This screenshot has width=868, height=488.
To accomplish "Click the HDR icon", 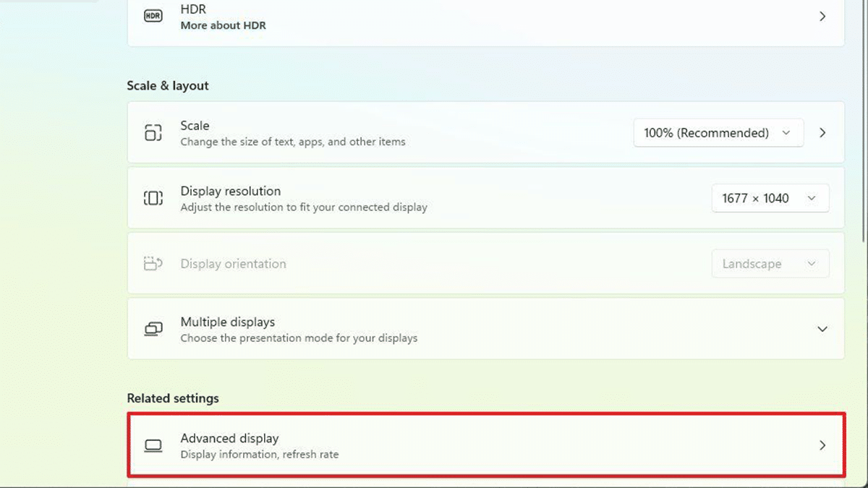I will tap(153, 16).
